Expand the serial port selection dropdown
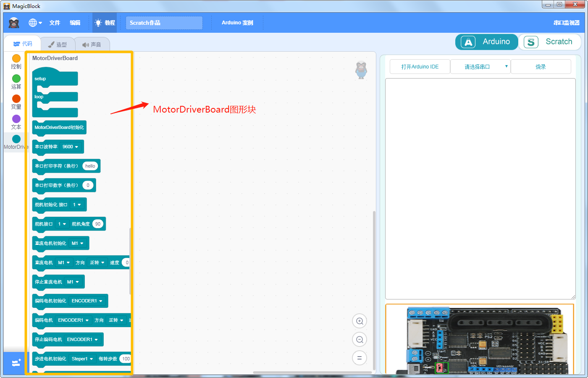The image size is (588, 378). (x=480, y=67)
